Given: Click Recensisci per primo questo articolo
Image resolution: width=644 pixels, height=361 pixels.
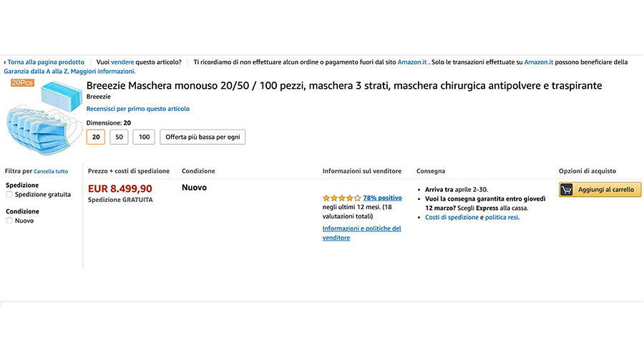Looking at the screenshot, I should [138, 109].
